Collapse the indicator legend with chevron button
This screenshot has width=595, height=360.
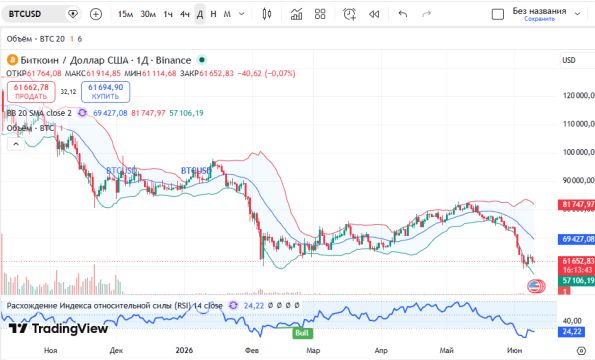(16, 144)
